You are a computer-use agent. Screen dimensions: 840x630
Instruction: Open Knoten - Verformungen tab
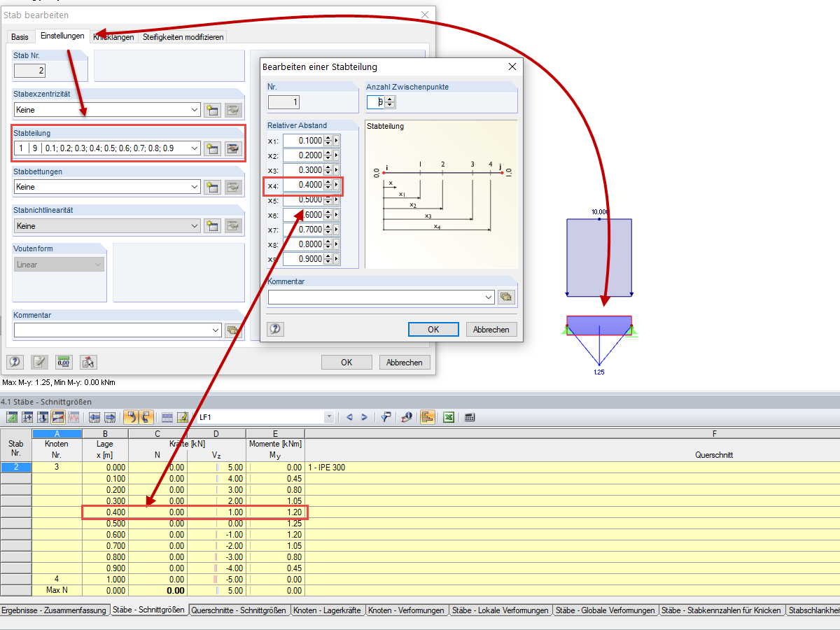[x=407, y=610]
